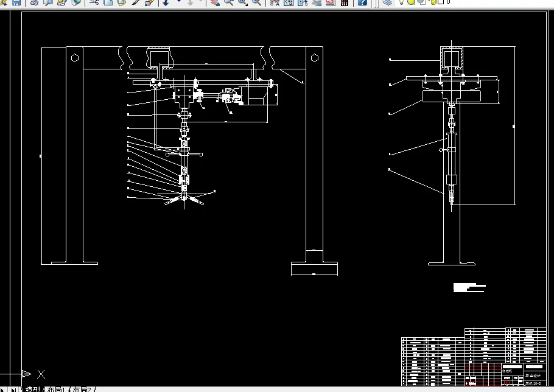Click the last-tab scroll arrow
Screen dimensions: 554x392
tap(13, 390)
